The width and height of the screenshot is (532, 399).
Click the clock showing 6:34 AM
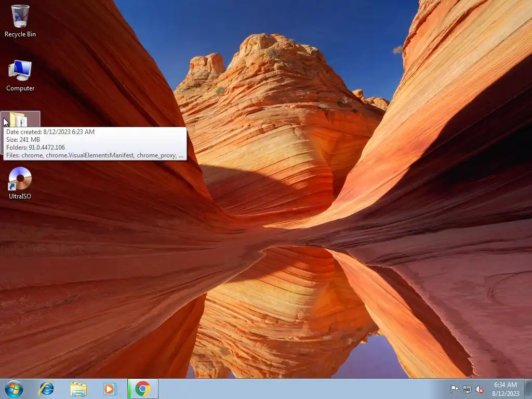click(x=506, y=389)
